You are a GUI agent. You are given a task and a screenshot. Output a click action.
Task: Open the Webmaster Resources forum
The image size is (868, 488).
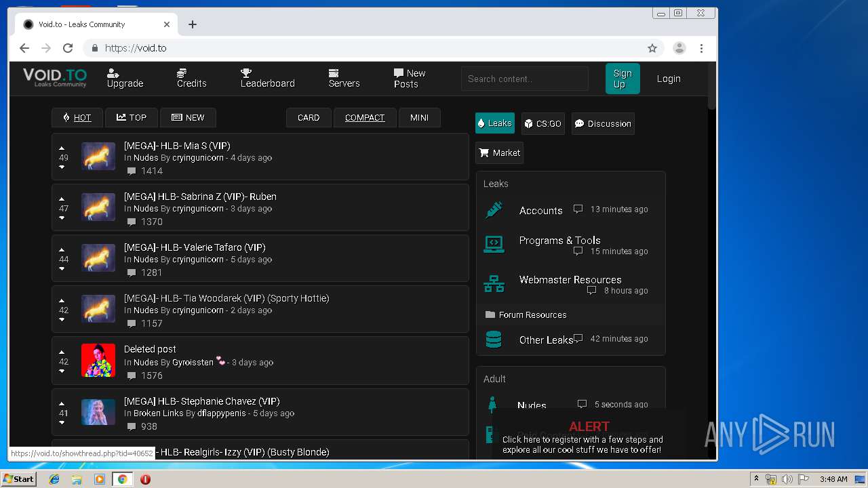570,279
